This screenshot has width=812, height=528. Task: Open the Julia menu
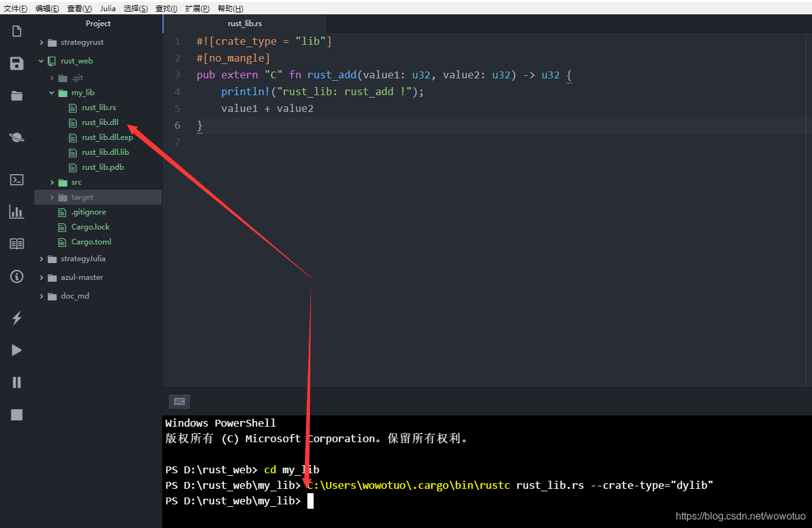point(108,8)
